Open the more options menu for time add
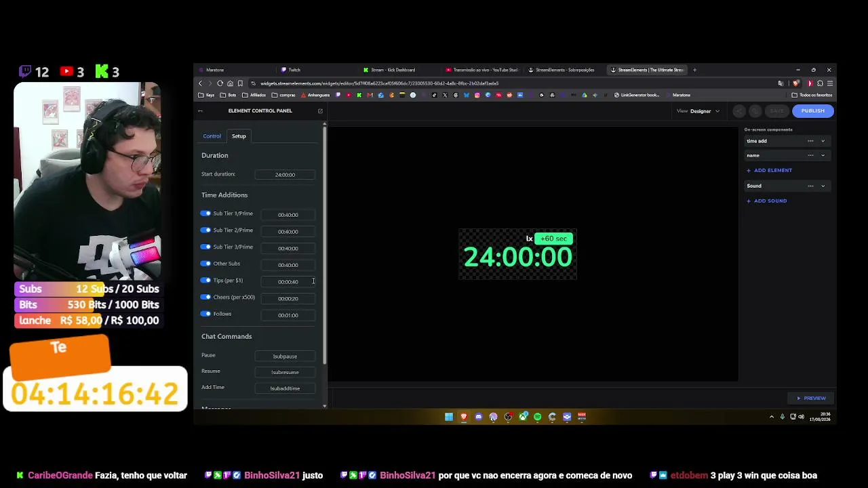Screen dimensions: 868x488 point(810,141)
